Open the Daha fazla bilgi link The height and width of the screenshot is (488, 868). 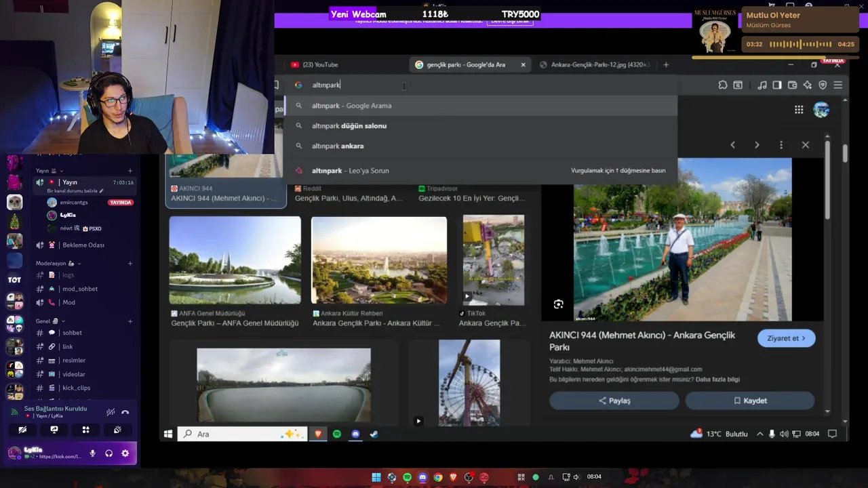click(x=717, y=380)
